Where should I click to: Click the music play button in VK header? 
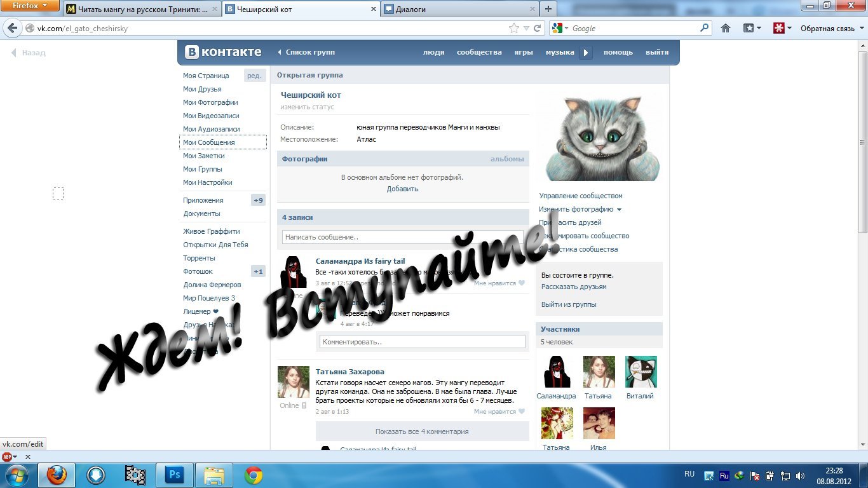pos(586,53)
